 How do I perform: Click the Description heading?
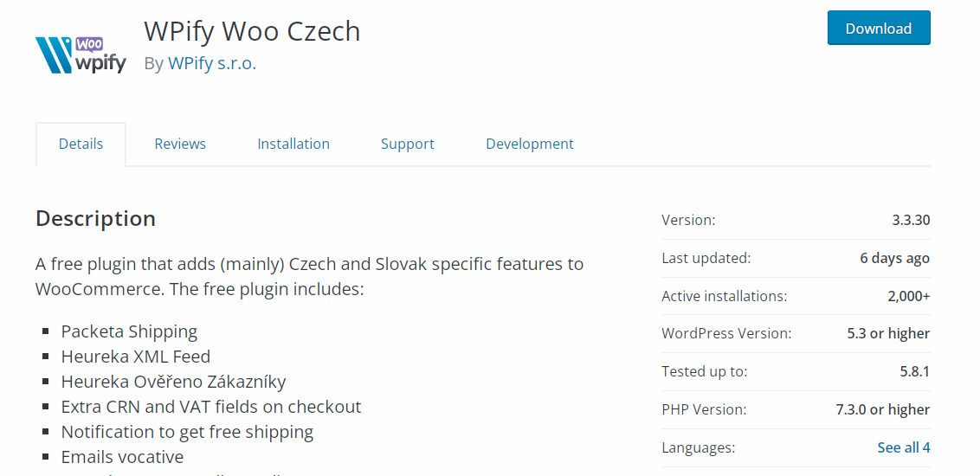95,219
